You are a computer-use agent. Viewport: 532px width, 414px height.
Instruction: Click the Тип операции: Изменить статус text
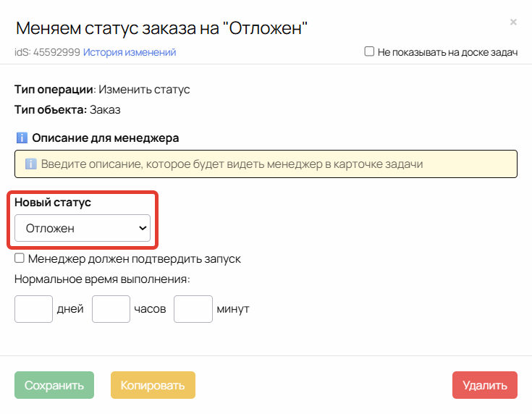tap(102, 90)
